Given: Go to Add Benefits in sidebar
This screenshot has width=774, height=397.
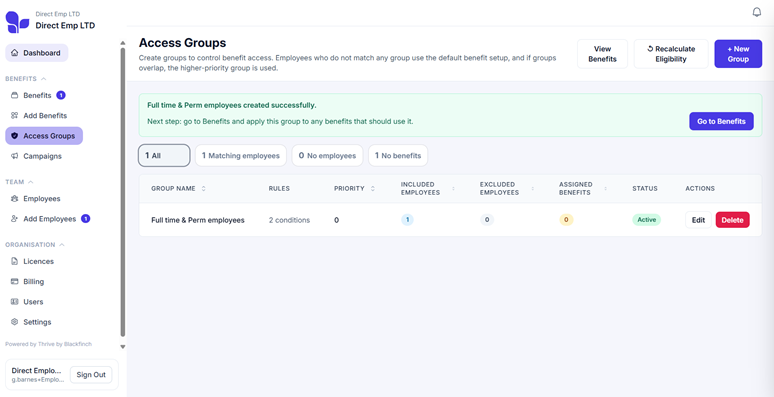Looking at the screenshot, I should tap(39, 116).
